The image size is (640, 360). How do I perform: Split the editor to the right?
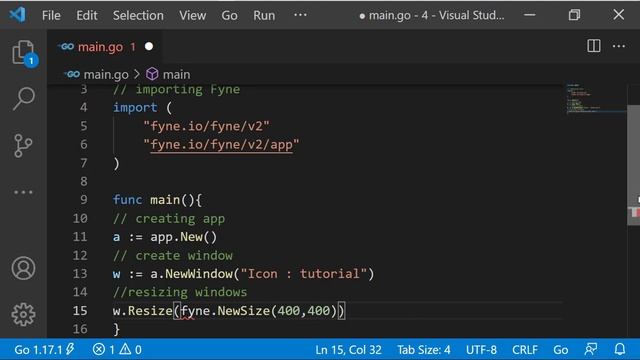click(x=593, y=46)
